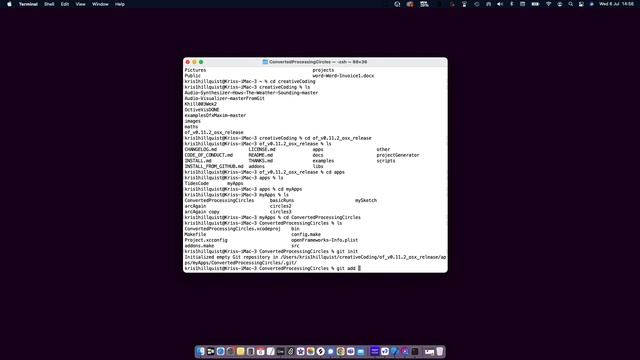Click the 'git init' command text
640x360 pixels.
[347, 251]
